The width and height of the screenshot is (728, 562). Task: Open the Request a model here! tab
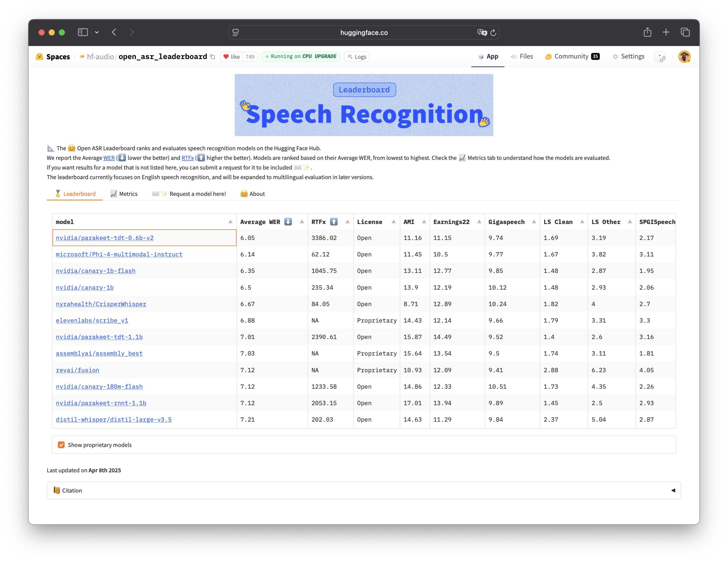click(x=189, y=194)
